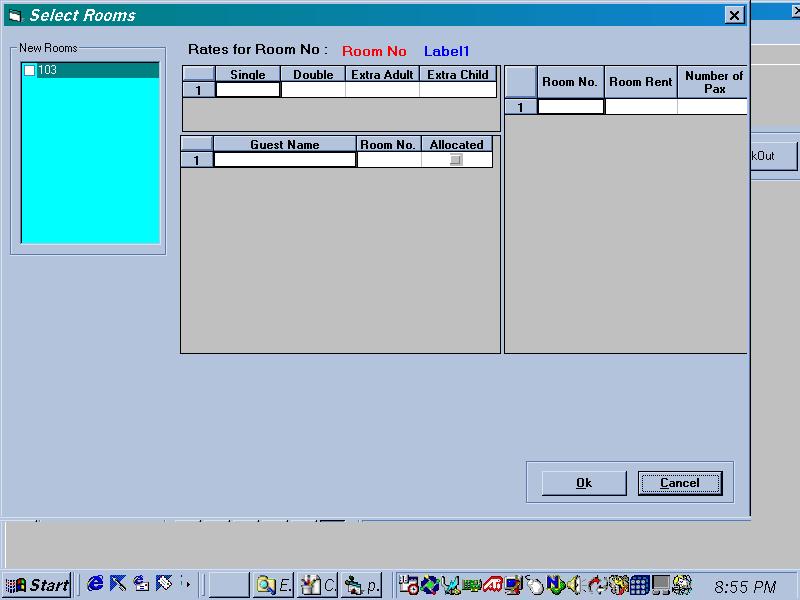Click the guest grid Room No. cell

tap(389, 160)
